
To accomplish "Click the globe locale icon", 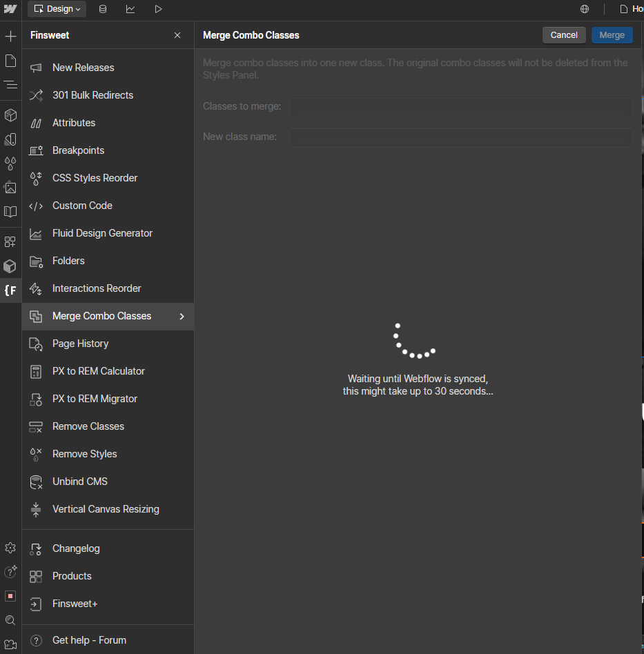I will pyautogui.click(x=585, y=9).
